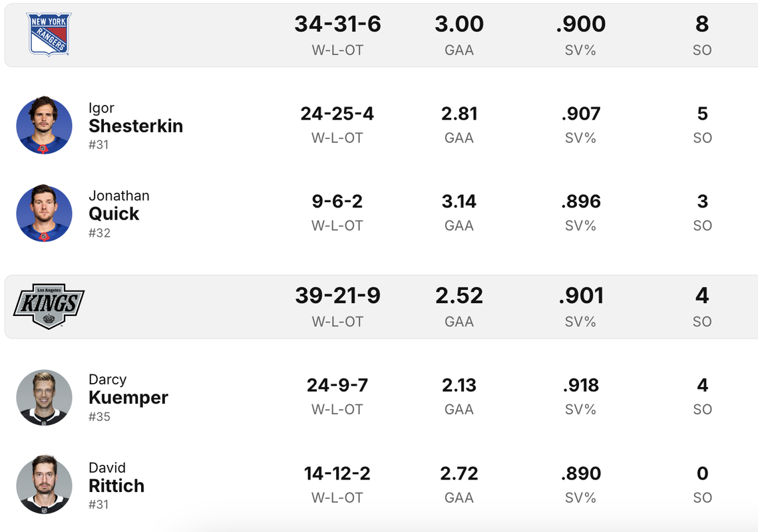Open Darcy Kuemper's headshot photo
The width and height of the screenshot is (758, 532).
(44, 397)
